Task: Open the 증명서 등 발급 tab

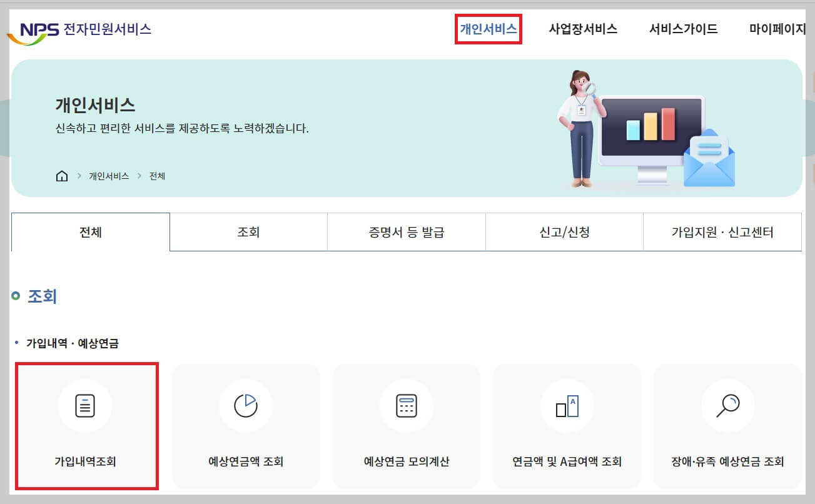Action: point(406,231)
